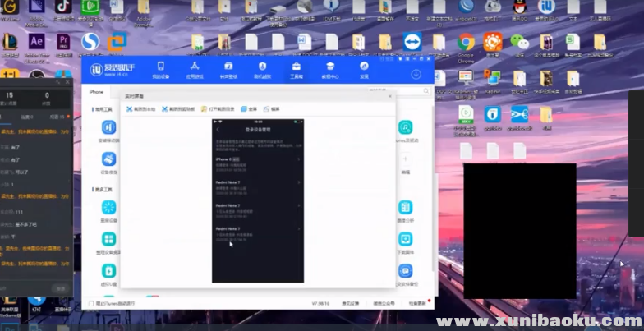
Task: Click the phone screen back arrow
Action: click(218, 130)
